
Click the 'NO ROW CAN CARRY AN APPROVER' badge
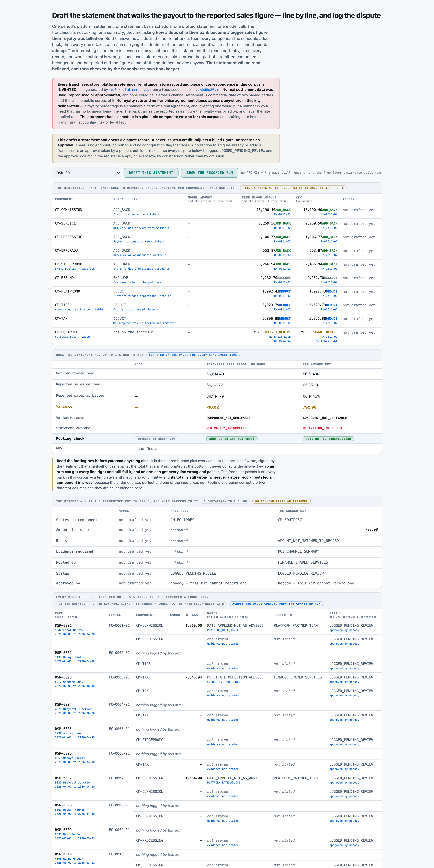pyautogui.click(x=281, y=501)
